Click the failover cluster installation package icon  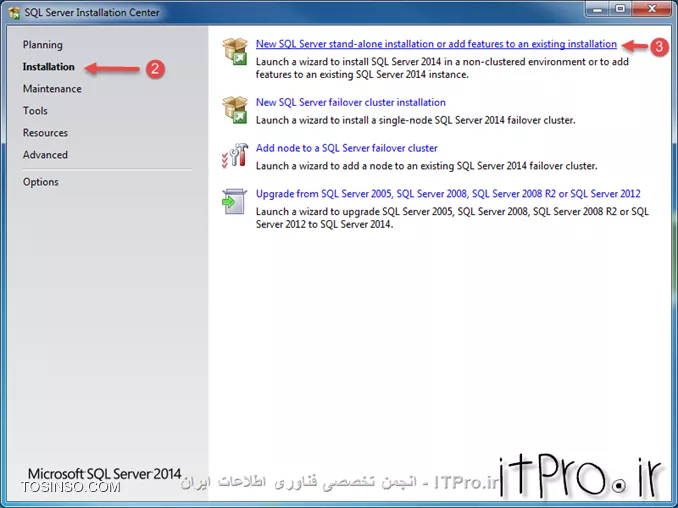coord(235,110)
